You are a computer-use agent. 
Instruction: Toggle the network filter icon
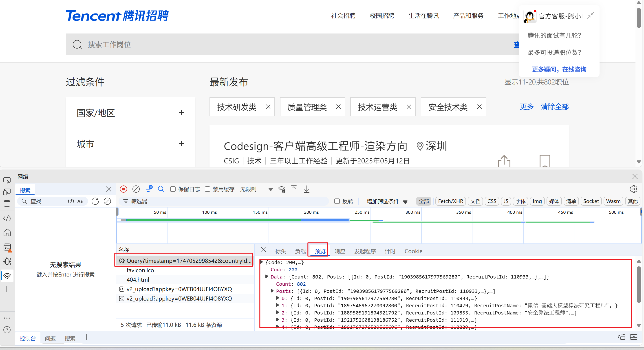pyautogui.click(x=148, y=189)
